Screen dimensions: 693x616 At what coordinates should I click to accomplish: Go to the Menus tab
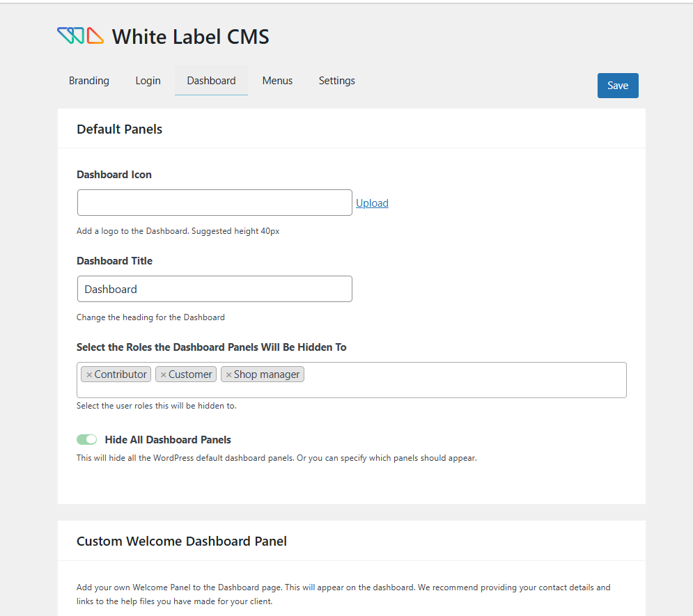click(x=277, y=81)
